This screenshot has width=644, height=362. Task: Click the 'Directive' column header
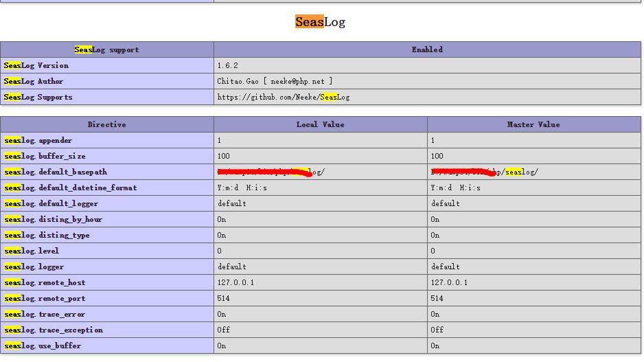pyautogui.click(x=107, y=124)
